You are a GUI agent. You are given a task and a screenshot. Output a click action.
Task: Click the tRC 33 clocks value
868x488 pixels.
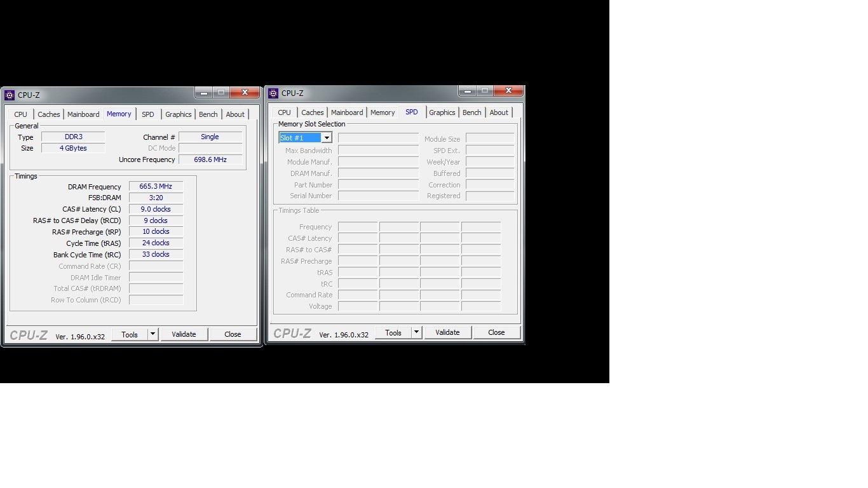[x=156, y=254]
